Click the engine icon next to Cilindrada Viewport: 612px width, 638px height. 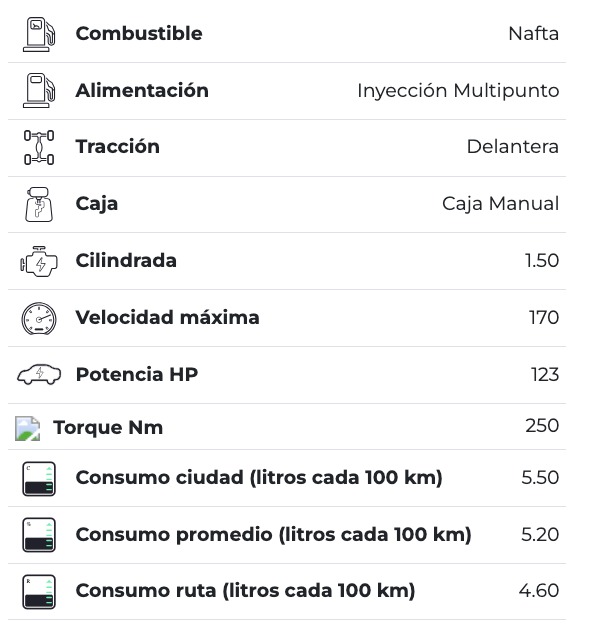[39, 261]
